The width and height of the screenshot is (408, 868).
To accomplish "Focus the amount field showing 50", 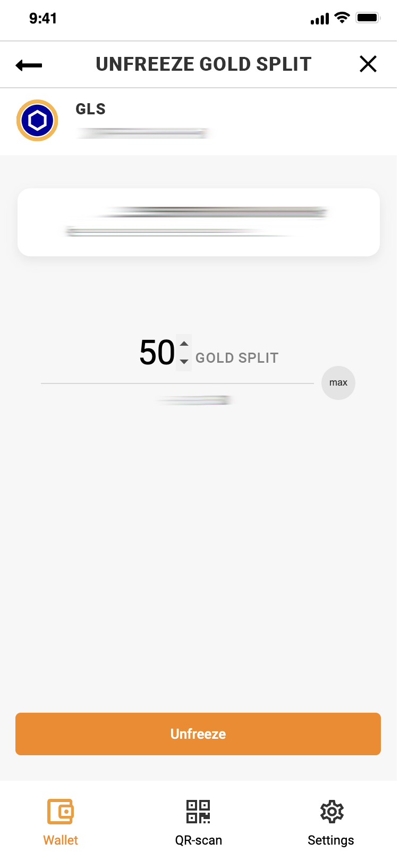I will pos(157,353).
